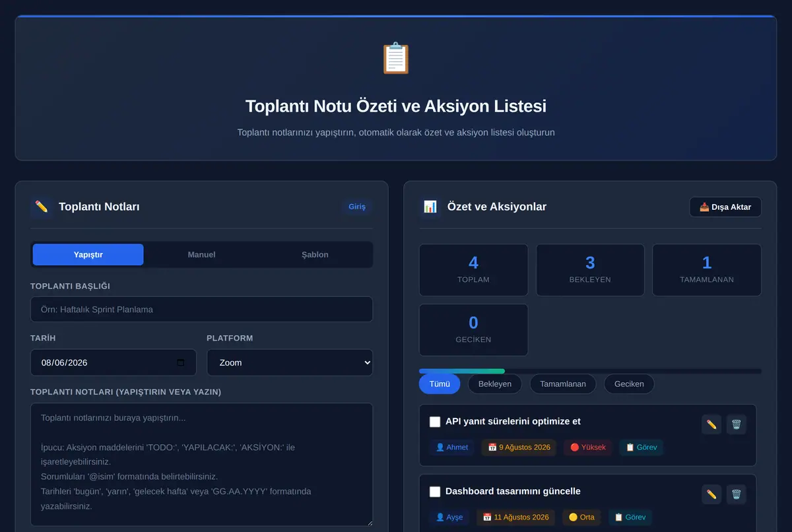This screenshot has width=792, height=532.
Task: Switch to the Manuel tab
Action: coord(201,255)
